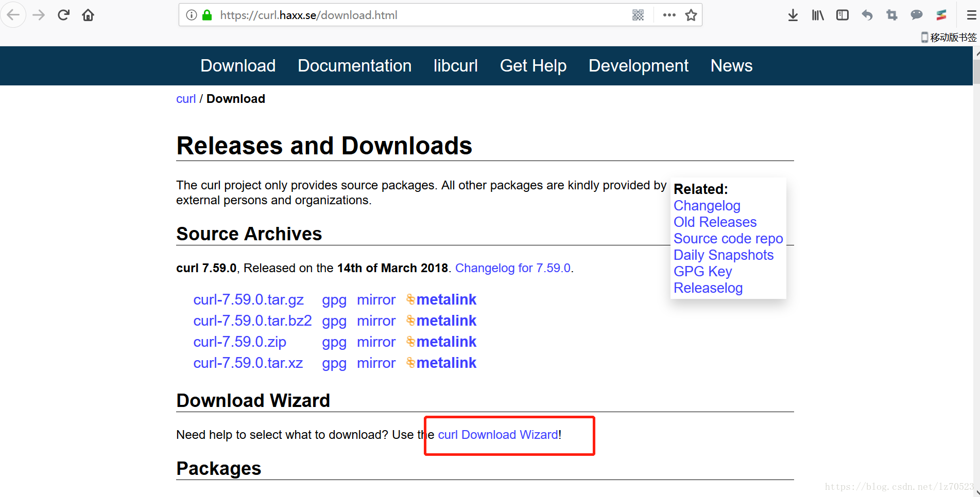
Task: Open site information icon in address bar
Action: point(192,15)
